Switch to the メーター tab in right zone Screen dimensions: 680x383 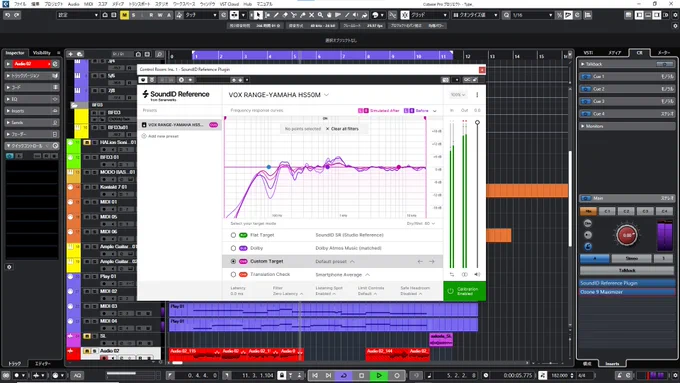tap(664, 53)
